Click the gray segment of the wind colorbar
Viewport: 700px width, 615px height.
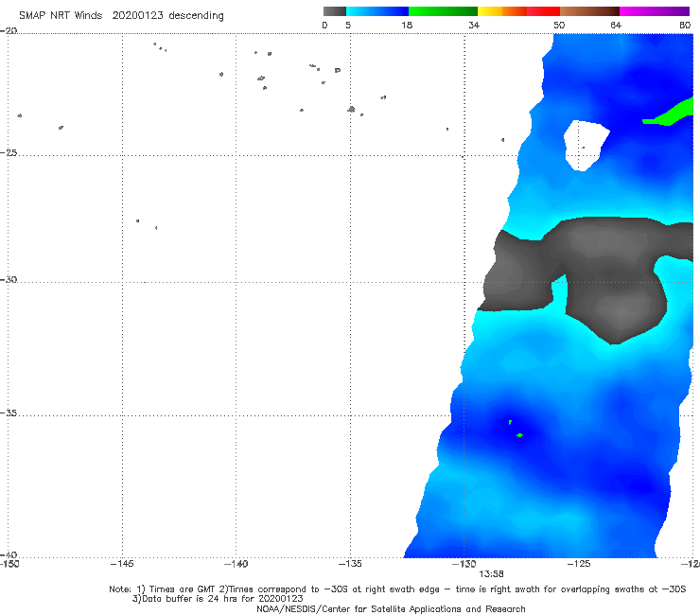coord(334,11)
